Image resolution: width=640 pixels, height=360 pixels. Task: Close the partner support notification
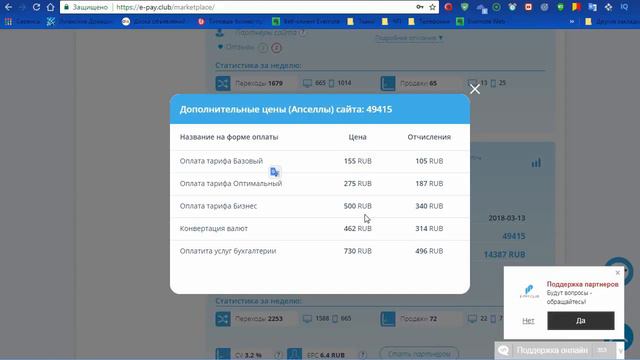[x=618, y=273]
